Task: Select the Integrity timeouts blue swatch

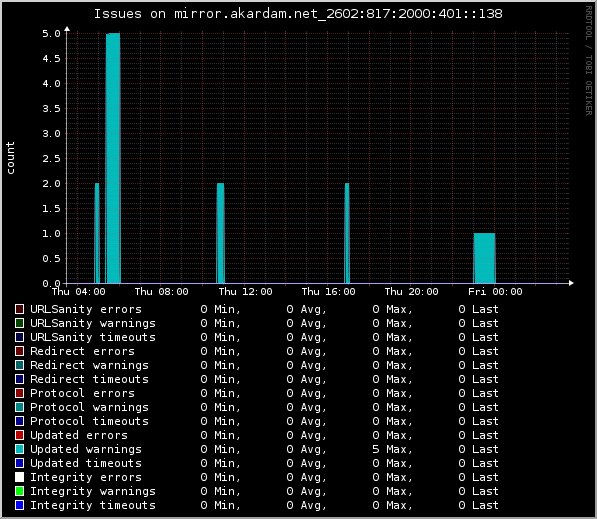Action: 19,505
